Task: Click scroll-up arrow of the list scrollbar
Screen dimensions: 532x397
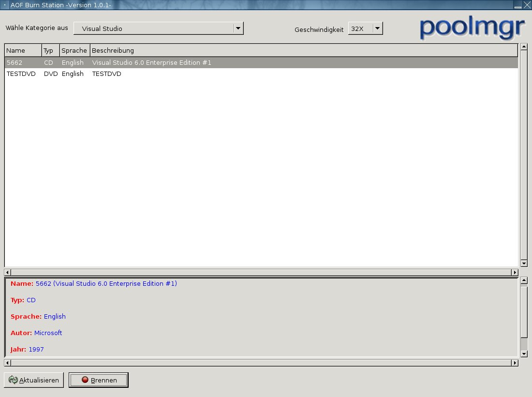Action: pyautogui.click(x=524, y=47)
